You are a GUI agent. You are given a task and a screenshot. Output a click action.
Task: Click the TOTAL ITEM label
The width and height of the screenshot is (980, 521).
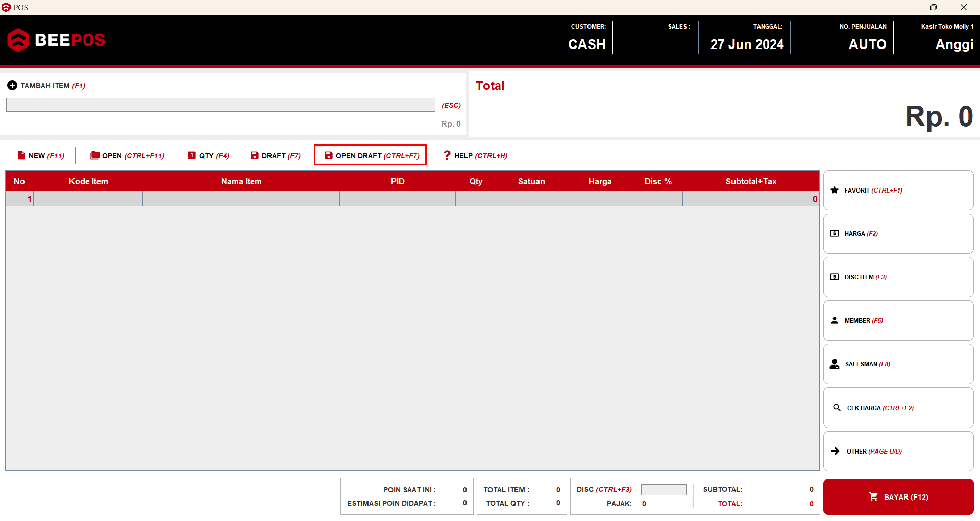click(x=506, y=490)
